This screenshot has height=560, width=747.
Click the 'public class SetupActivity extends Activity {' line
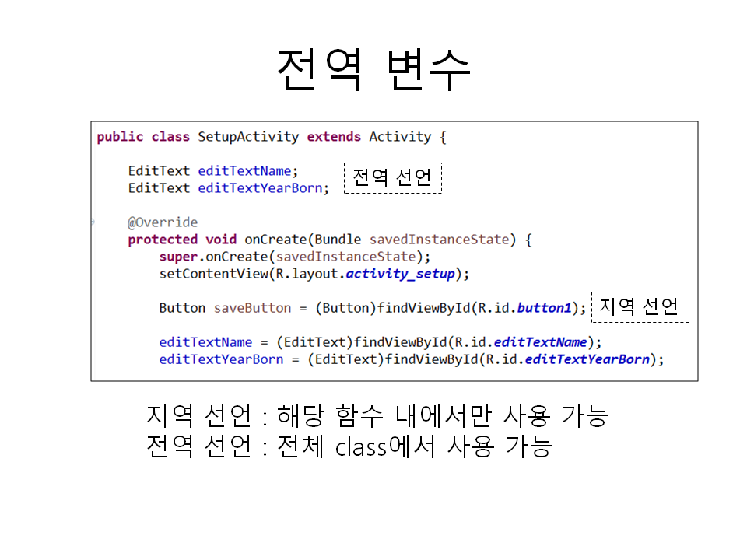coord(272,137)
